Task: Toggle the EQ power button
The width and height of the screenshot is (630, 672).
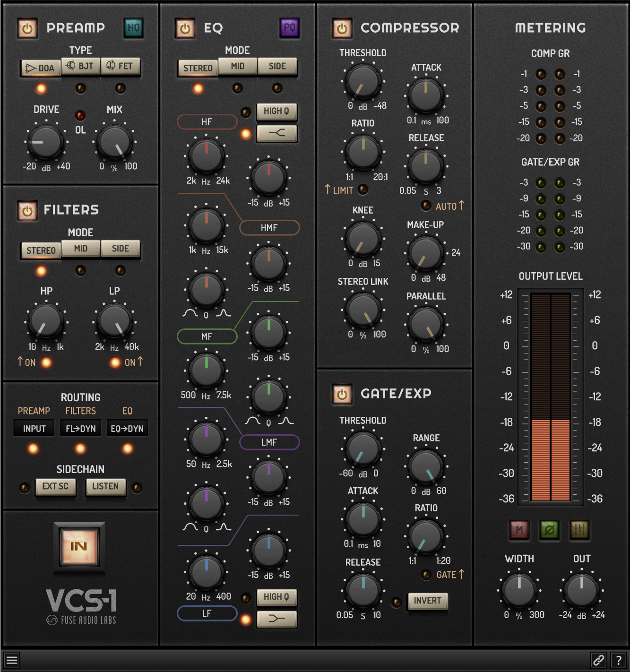Action: [x=185, y=28]
